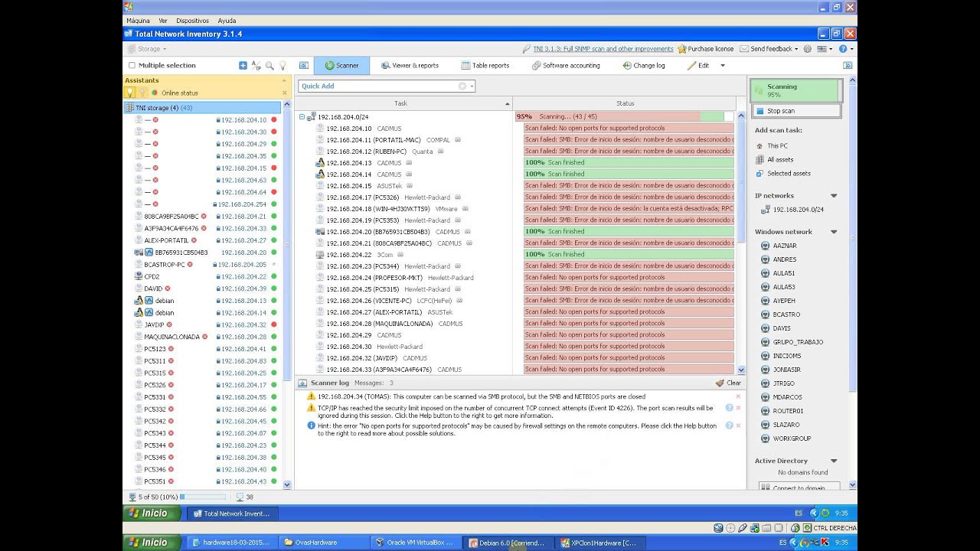The height and width of the screenshot is (551, 980).
Task: Open the Máquina menu
Action: click(x=138, y=21)
